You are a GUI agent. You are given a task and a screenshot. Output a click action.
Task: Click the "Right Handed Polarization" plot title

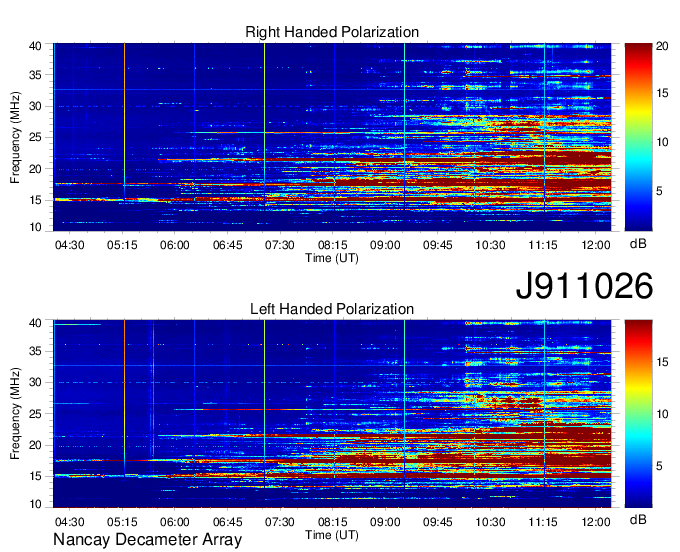click(332, 32)
